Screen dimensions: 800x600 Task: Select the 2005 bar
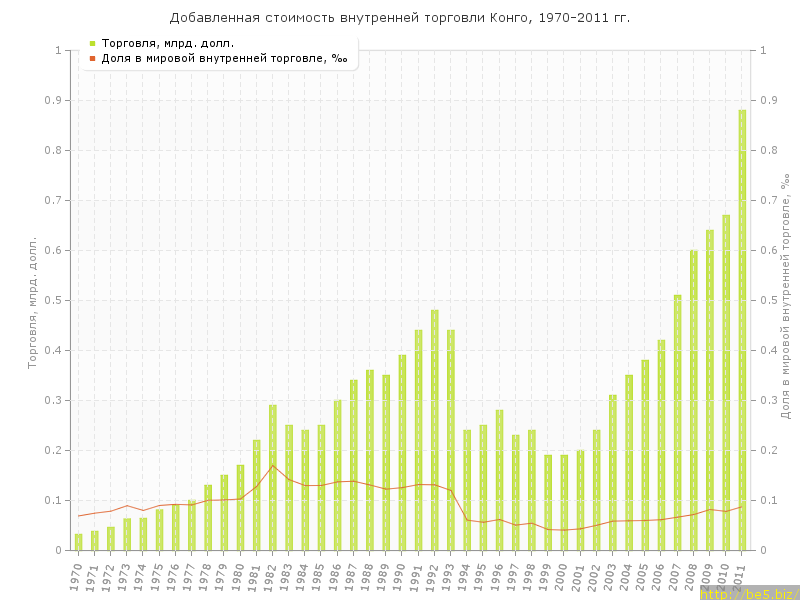pyautogui.click(x=645, y=455)
